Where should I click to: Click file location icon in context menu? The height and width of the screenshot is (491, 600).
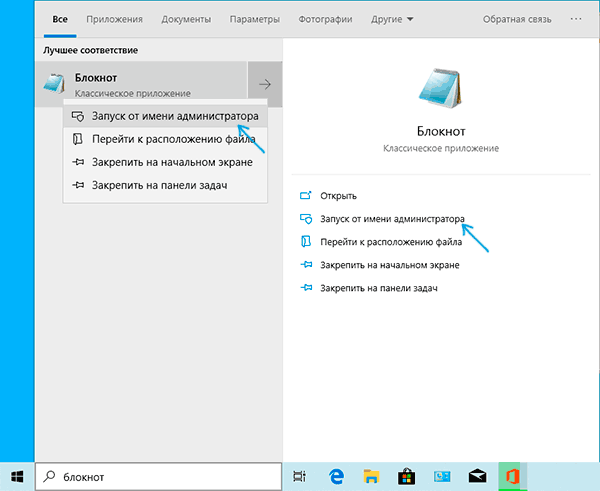[78, 139]
